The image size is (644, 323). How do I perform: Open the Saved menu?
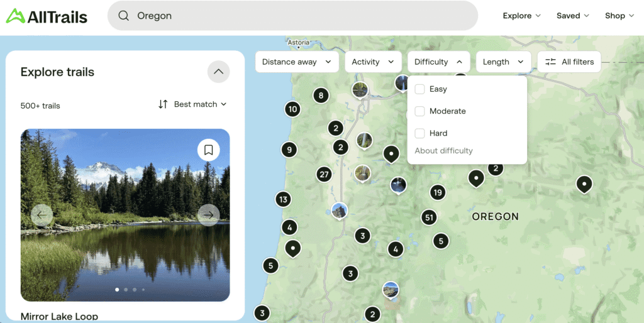pyautogui.click(x=573, y=16)
